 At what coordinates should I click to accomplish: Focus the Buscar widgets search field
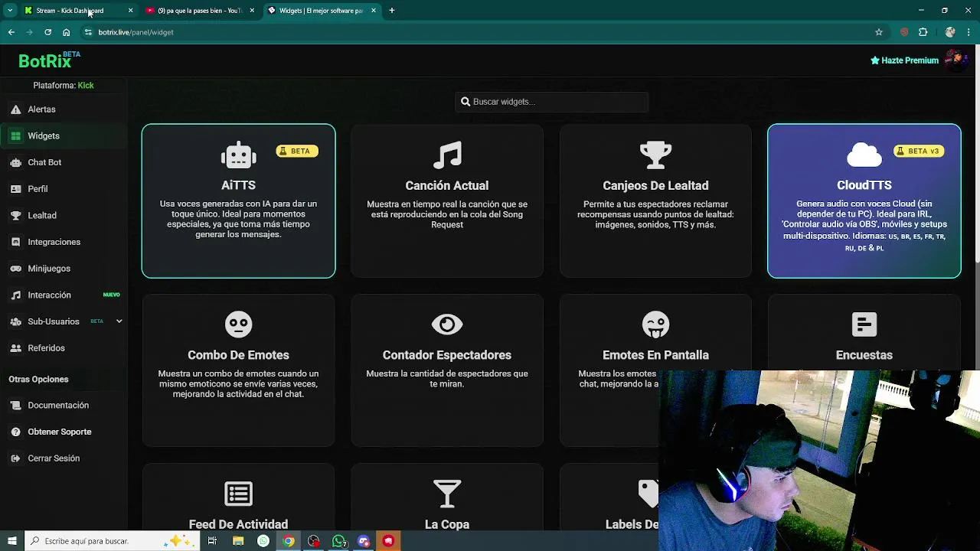[551, 102]
